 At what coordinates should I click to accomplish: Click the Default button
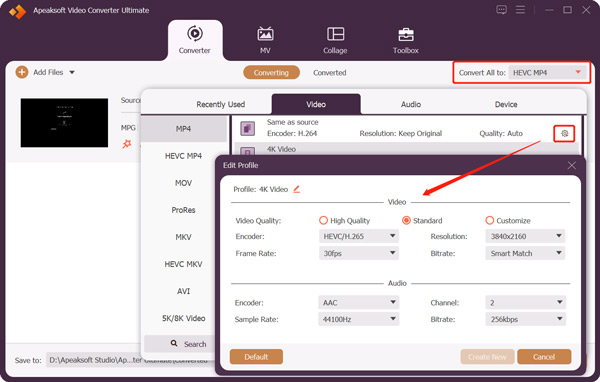coord(256,357)
